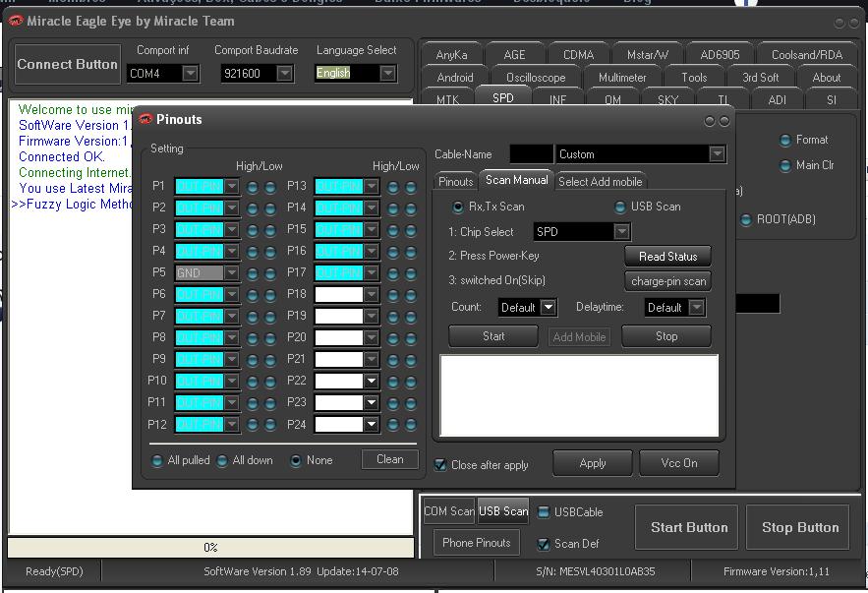Click the large Start Button
The width and height of the screenshot is (868, 593).
pos(686,527)
